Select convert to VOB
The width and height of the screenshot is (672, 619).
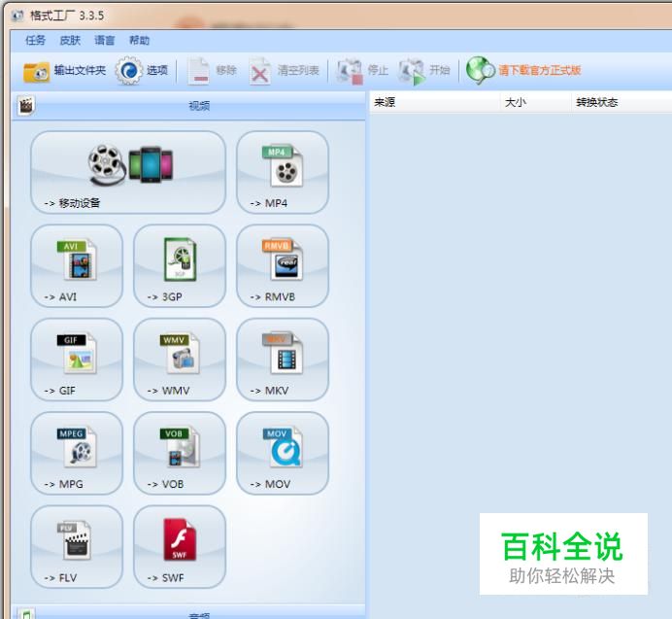click(180, 453)
